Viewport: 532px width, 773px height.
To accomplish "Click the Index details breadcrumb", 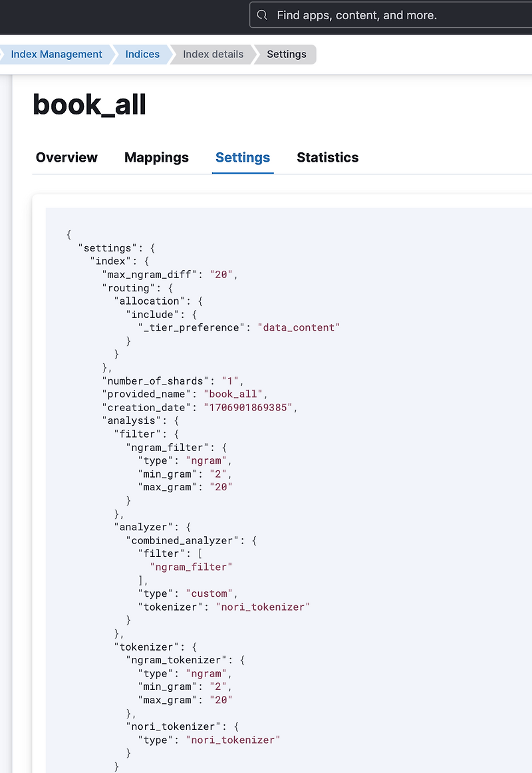I will [x=211, y=54].
